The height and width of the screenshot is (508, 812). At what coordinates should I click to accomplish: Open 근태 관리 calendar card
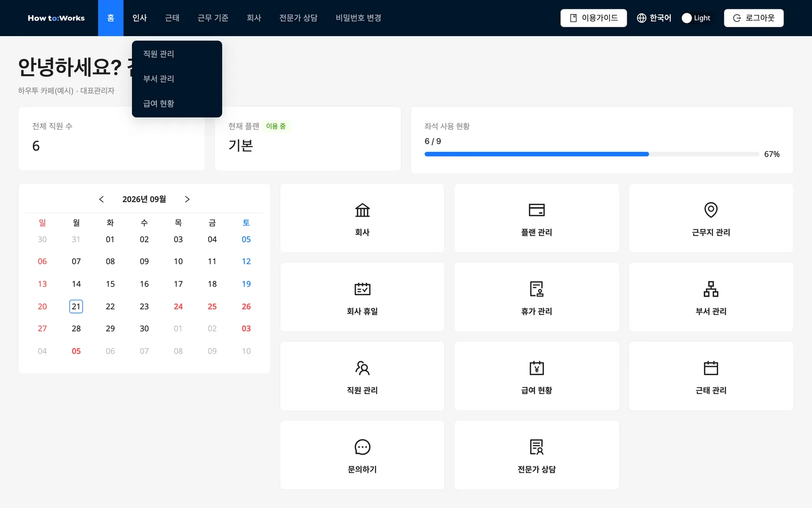click(x=710, y=376)
